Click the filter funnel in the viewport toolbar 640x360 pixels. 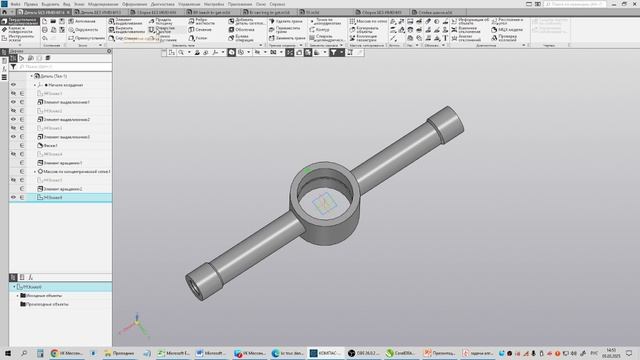click(333, 53)
